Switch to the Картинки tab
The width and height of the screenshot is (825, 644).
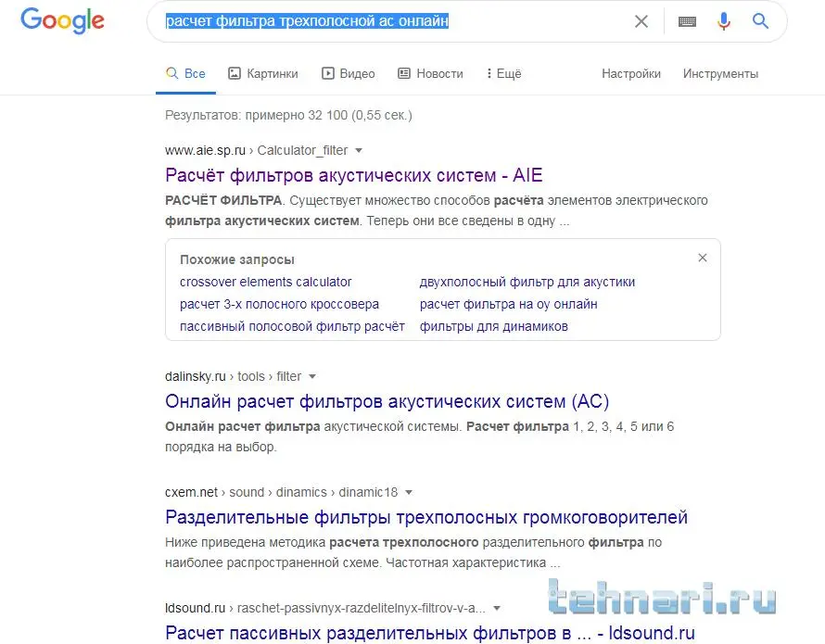tap(263, 73)
